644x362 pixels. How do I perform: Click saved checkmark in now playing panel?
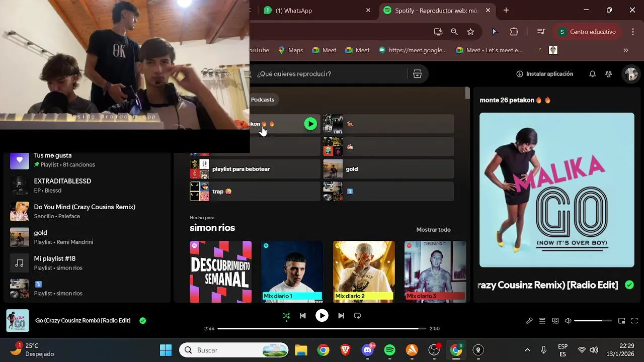point(629,285)
